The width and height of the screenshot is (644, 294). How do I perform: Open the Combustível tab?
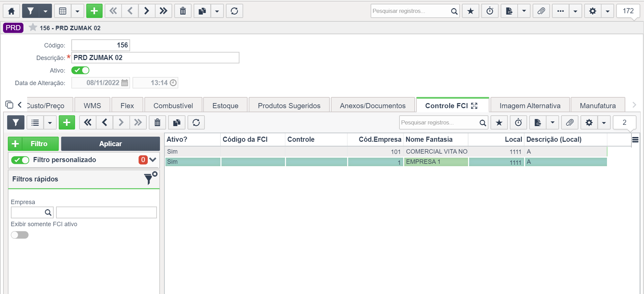pos(173,105)
